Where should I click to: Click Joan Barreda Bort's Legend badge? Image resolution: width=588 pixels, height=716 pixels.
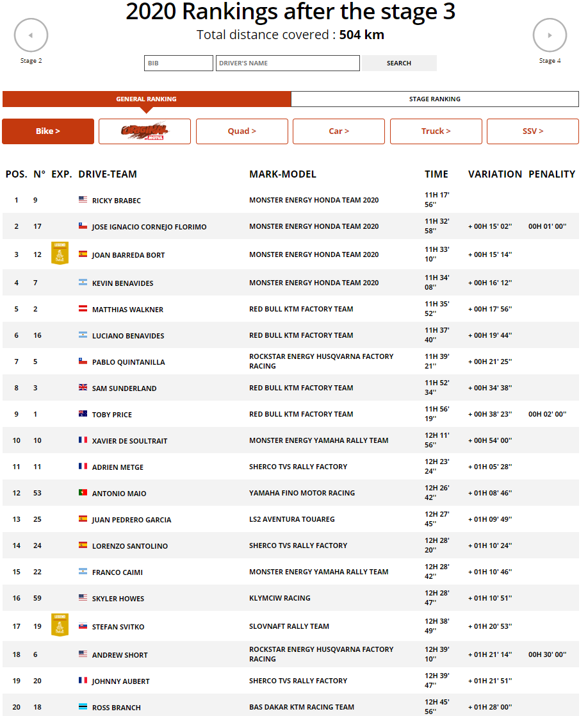[60, 254]
